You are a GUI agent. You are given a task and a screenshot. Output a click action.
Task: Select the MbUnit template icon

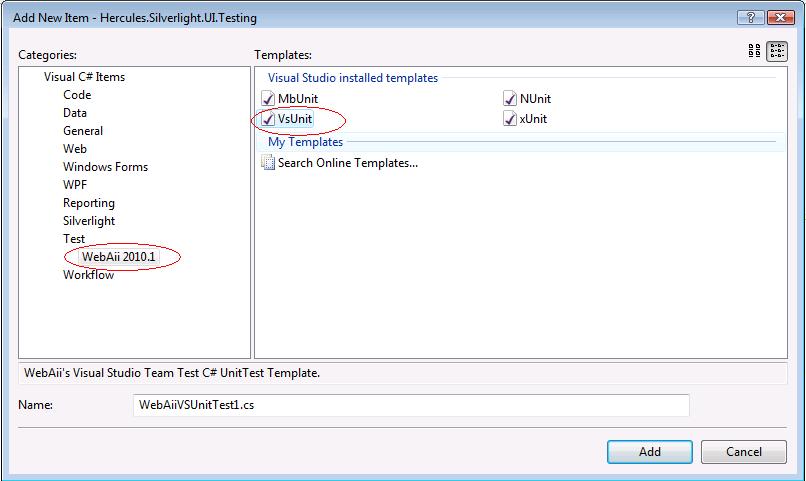tap(267, 99)
